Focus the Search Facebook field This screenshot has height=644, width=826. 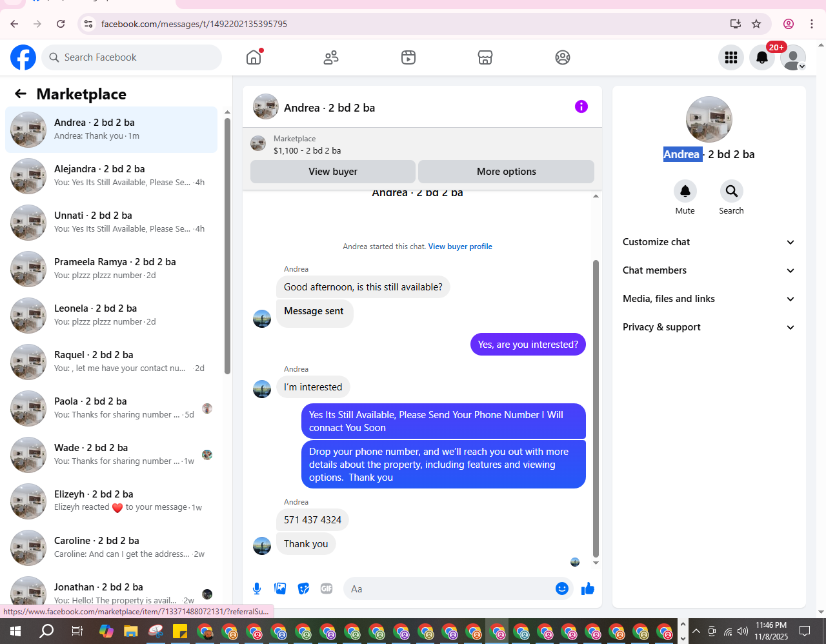click(132, 57)
